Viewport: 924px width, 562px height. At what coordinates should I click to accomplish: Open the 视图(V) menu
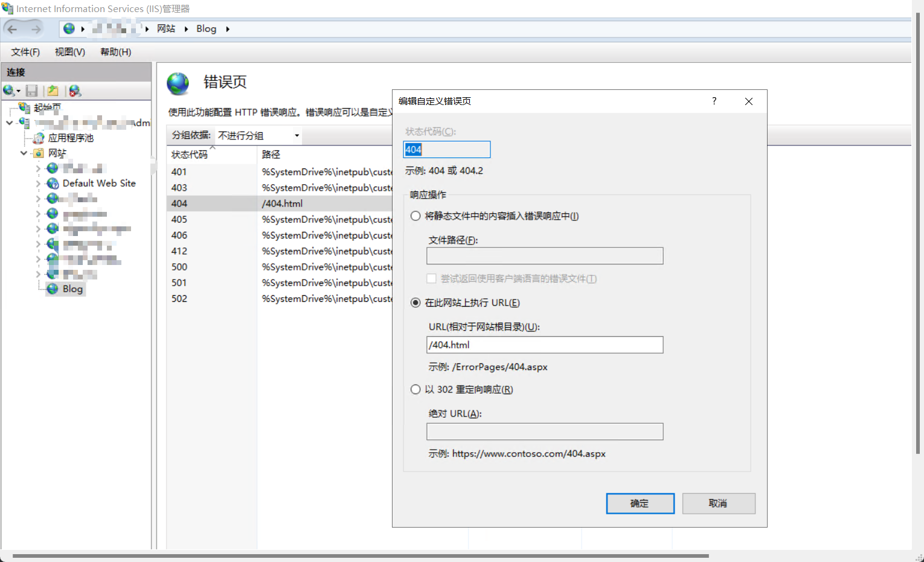point(70,52)
